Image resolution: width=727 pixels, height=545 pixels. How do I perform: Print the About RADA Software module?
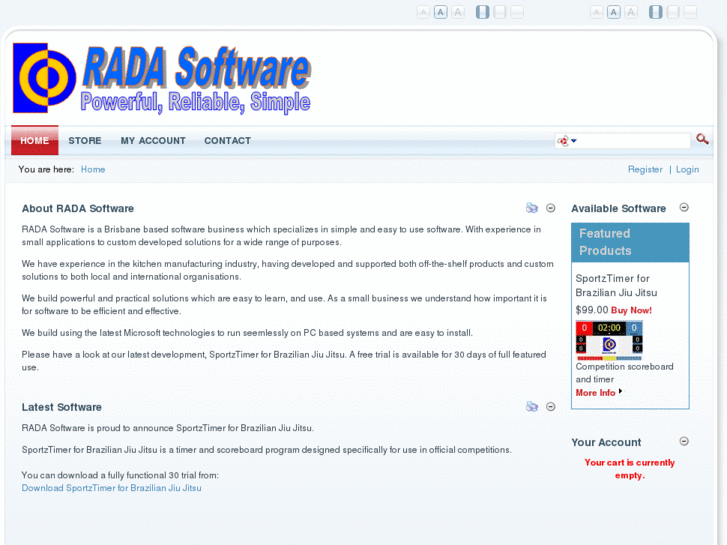(x=531, y=208)
